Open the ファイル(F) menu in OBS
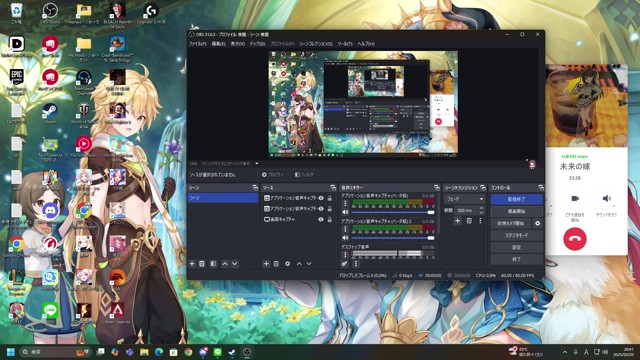This screenshot has height=360, width=640. [198, 44]
